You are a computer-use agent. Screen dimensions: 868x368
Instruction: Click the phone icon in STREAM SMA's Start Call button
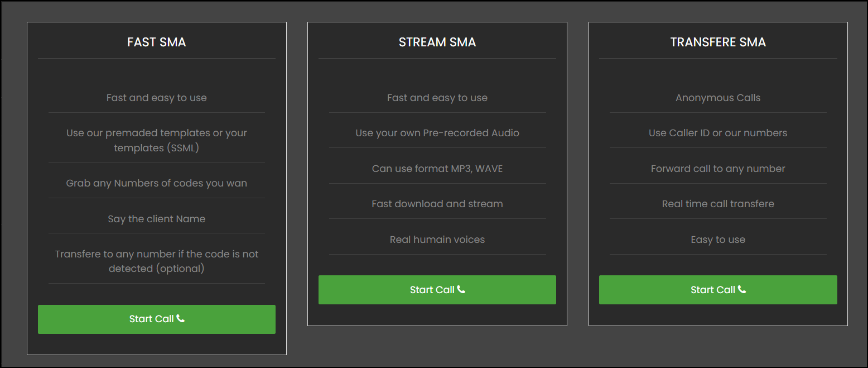tap(460, 289)
